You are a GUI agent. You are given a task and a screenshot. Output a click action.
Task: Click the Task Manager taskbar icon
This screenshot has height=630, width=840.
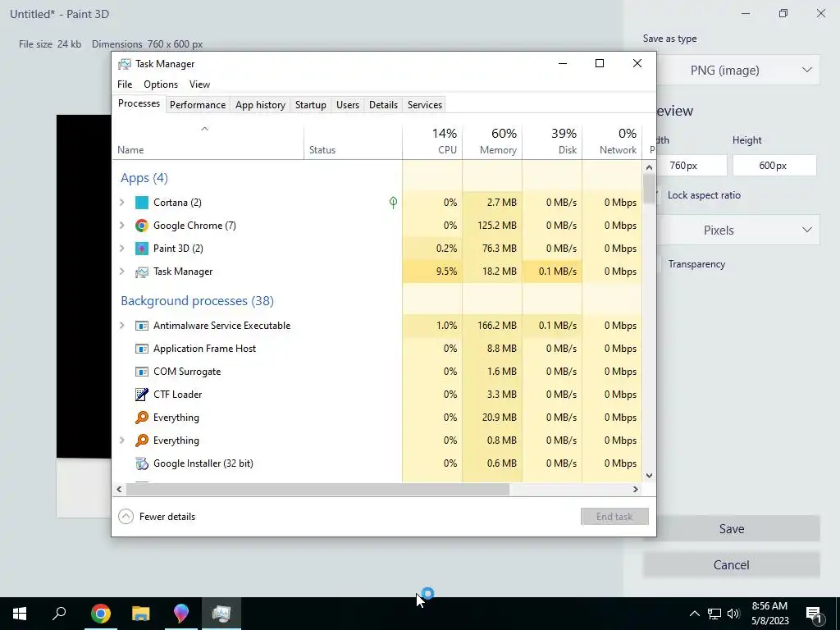[x=221, y=614]
